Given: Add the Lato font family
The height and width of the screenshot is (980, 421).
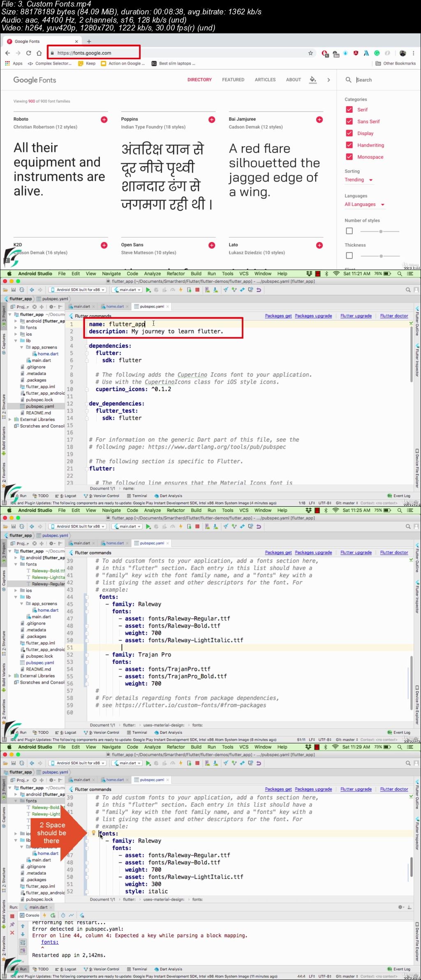Looking at the screenshot, I should point(319,245).
